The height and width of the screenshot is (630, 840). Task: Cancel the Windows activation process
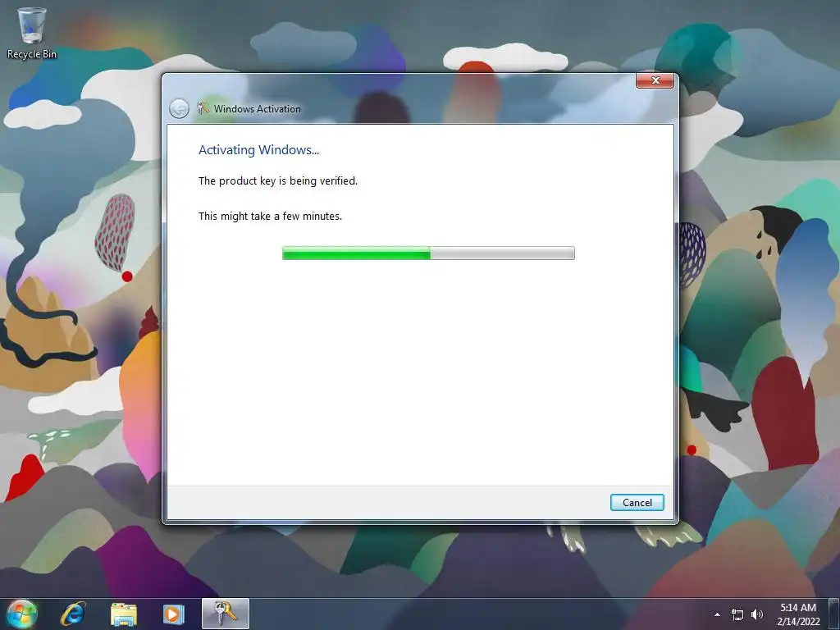[x=637, y=503]
